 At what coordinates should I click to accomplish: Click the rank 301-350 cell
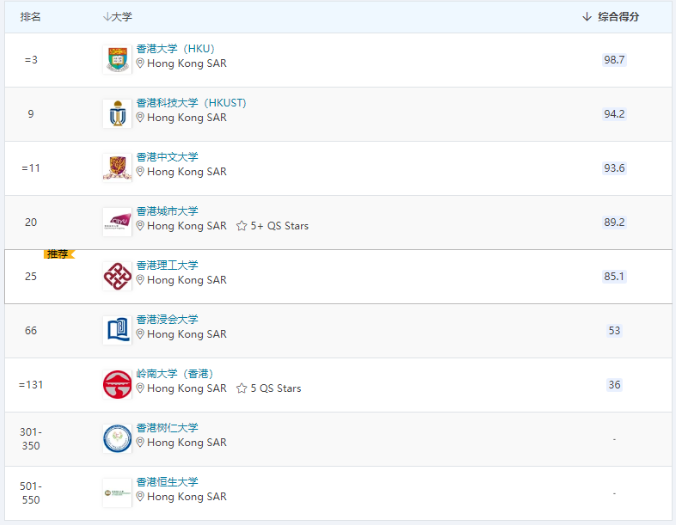click(31, 439)
